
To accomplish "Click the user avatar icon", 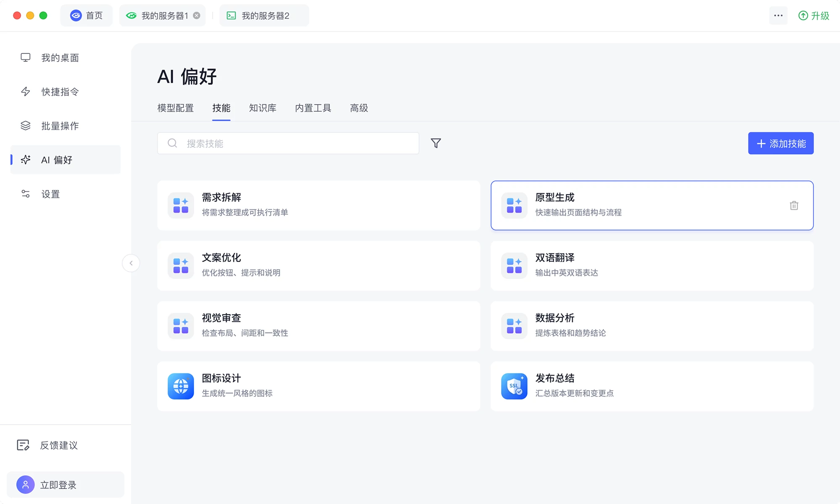I will pyautogui.click(x=26, y=485).
